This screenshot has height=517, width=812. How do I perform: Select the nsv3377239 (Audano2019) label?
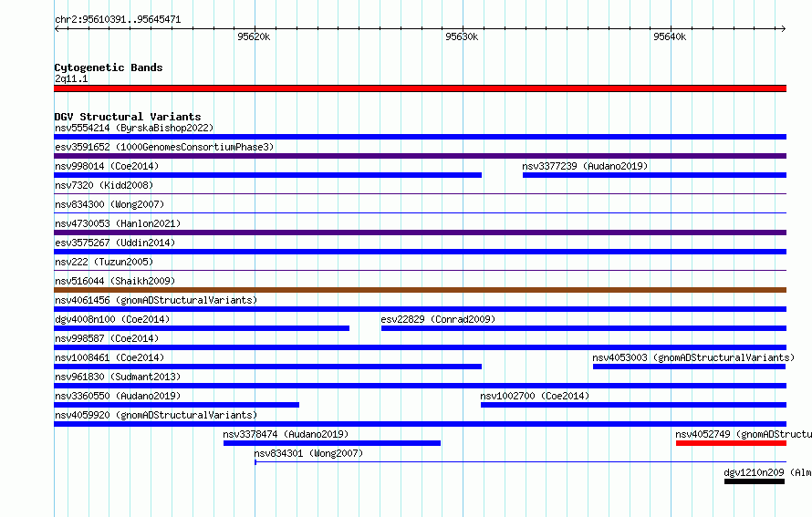point(585,166)
